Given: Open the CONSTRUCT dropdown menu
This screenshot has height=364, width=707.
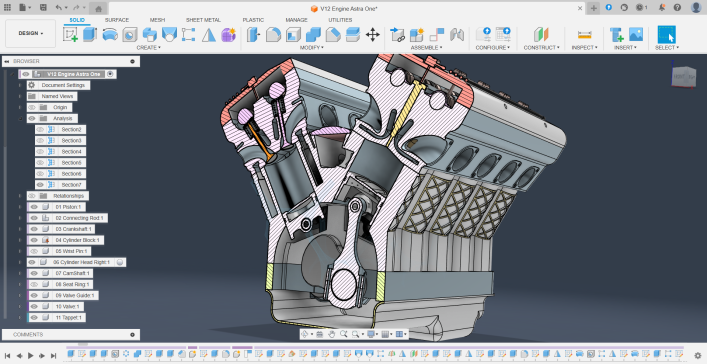Looking at the screenshot, I should pyautogui.click(x=542, y=47).
